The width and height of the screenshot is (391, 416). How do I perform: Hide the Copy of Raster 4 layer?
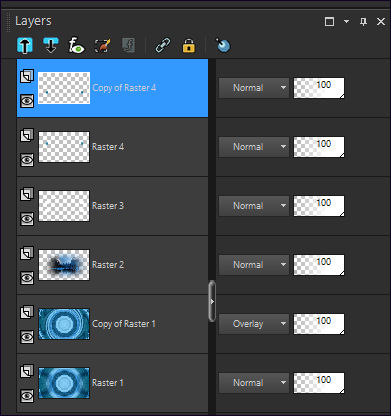tap(27, 101)
